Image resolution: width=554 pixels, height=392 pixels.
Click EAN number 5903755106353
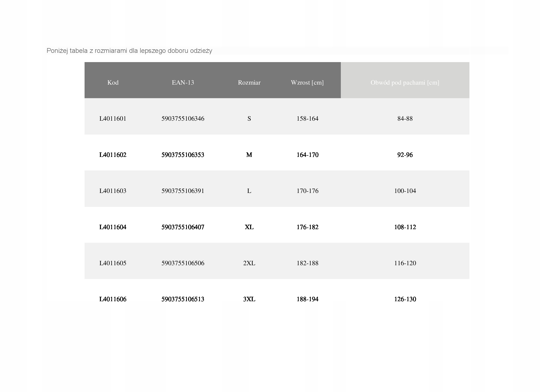click(183, 155)
